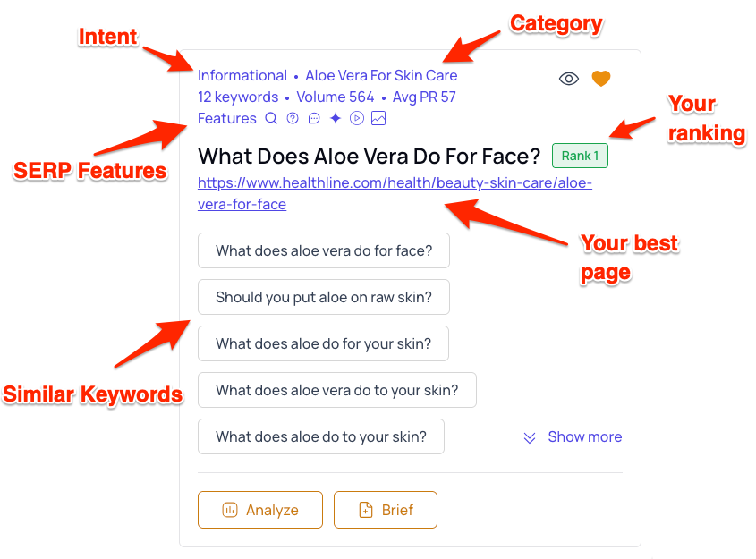Screen dimensions: 756x559
Task: Click the image chart SERP feature icon
Action: click(x=378, y=119)
